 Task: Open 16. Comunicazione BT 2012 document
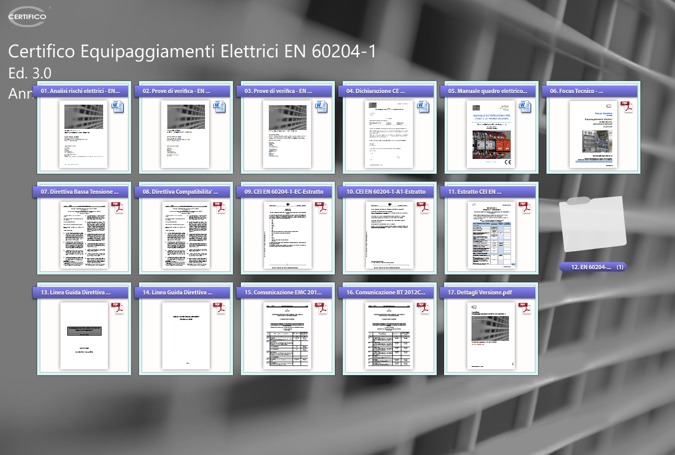(x=388, y=336)
